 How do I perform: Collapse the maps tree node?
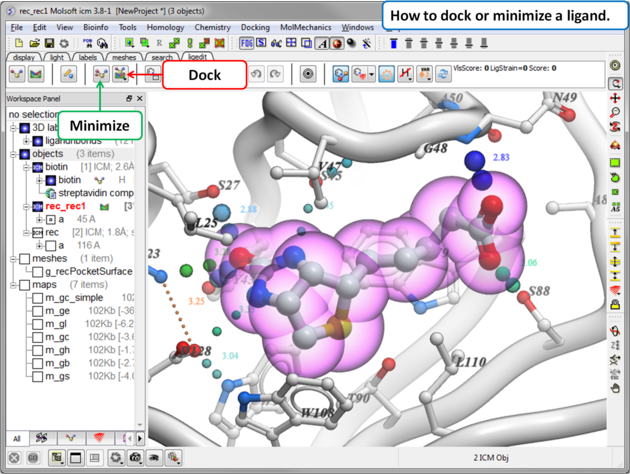click(14, 285)
